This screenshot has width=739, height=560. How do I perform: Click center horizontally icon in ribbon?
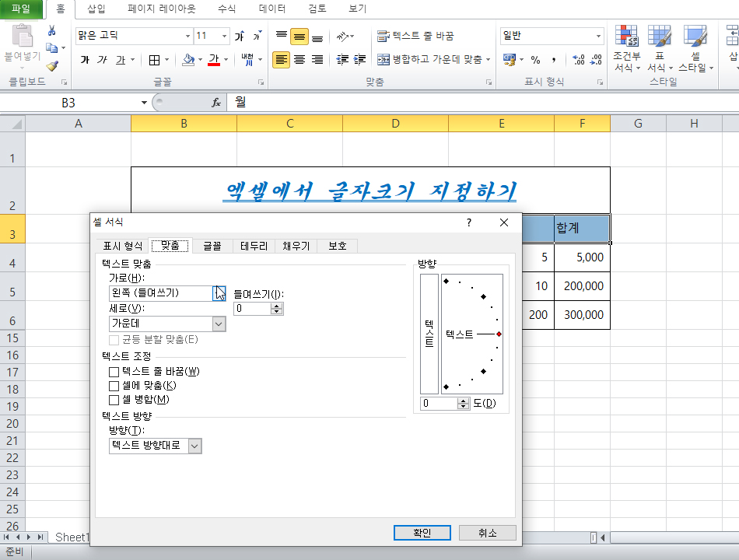click(x=299, y=59)
